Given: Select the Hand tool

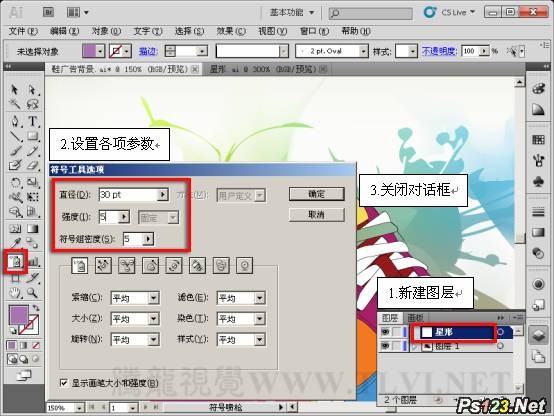Looking at the screenshot, I should pos(15,293).
